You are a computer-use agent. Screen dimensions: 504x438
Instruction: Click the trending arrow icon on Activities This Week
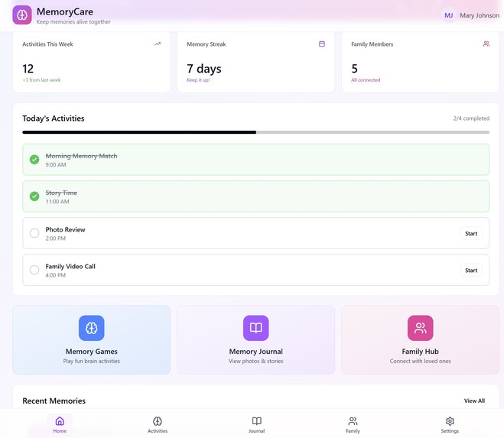tap(158, 44)
